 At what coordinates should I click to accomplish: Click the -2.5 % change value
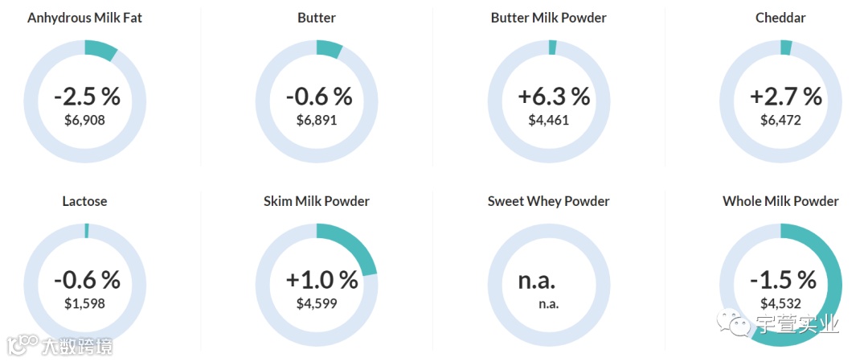(87, 97)
